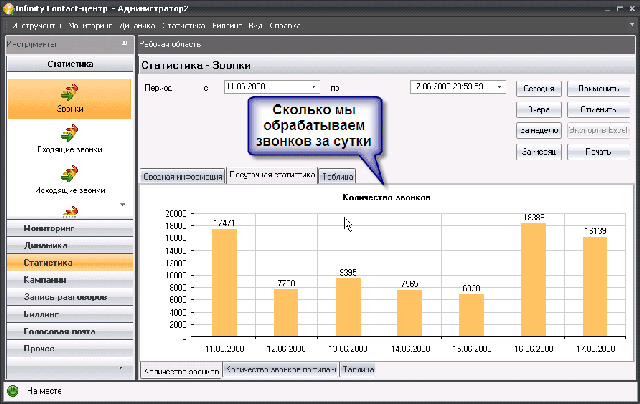Click the За неделю button
Viewport: 640px width, 404px height.
539,131
